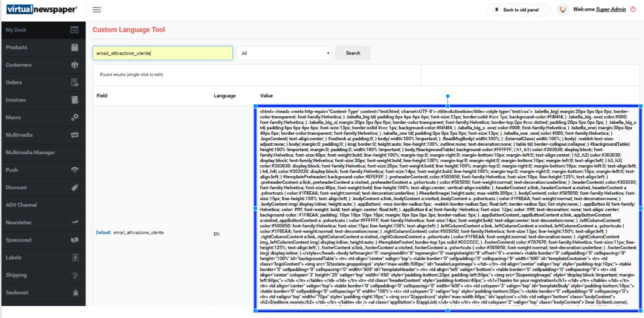This screenshot has height=318, width=644.
Task: Open the 'All' language dropdown
Action: pyautogui.click(x=284, y=53)
